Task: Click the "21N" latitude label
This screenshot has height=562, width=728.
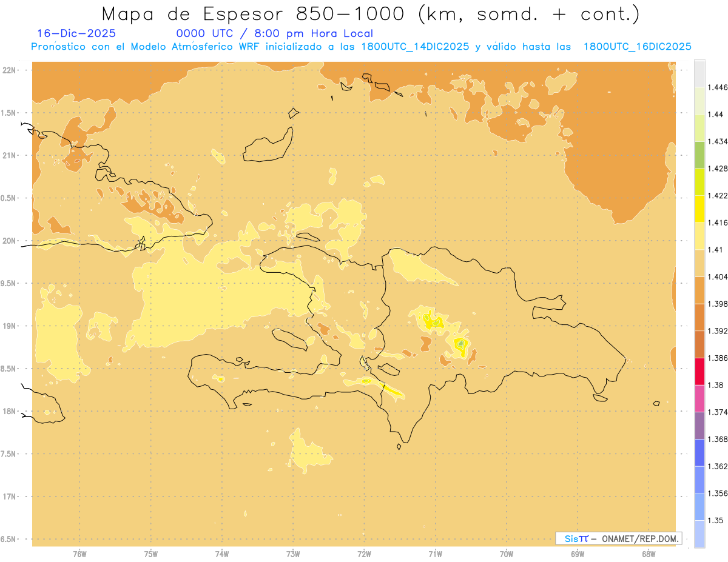Action: tap(8, 155)
